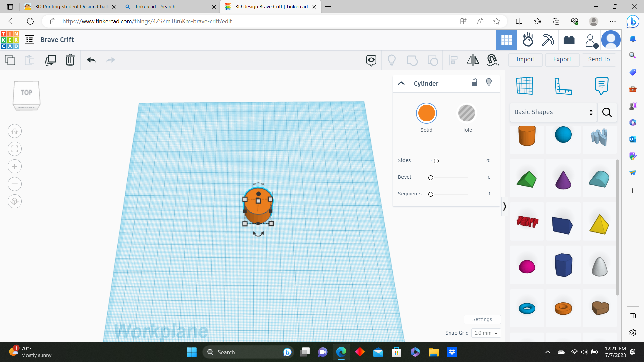The image size is (644, 362).
Task: Switch to the 3D Printing Student Design tab
Action: tap(67, 7)
